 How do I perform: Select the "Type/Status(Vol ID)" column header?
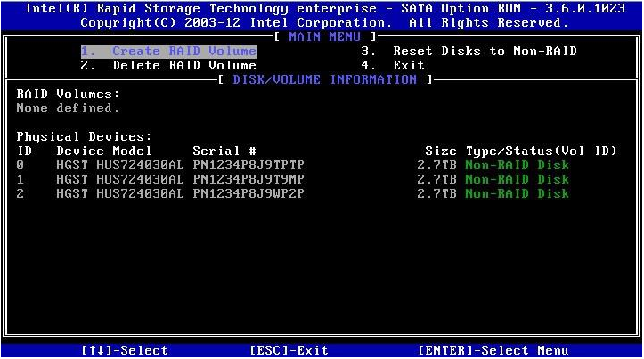pyautogui.click(x=542, y=151)
